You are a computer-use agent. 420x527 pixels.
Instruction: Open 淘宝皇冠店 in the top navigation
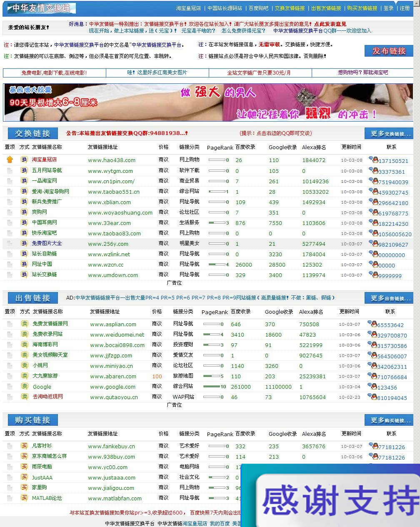[x=188, y=8]
